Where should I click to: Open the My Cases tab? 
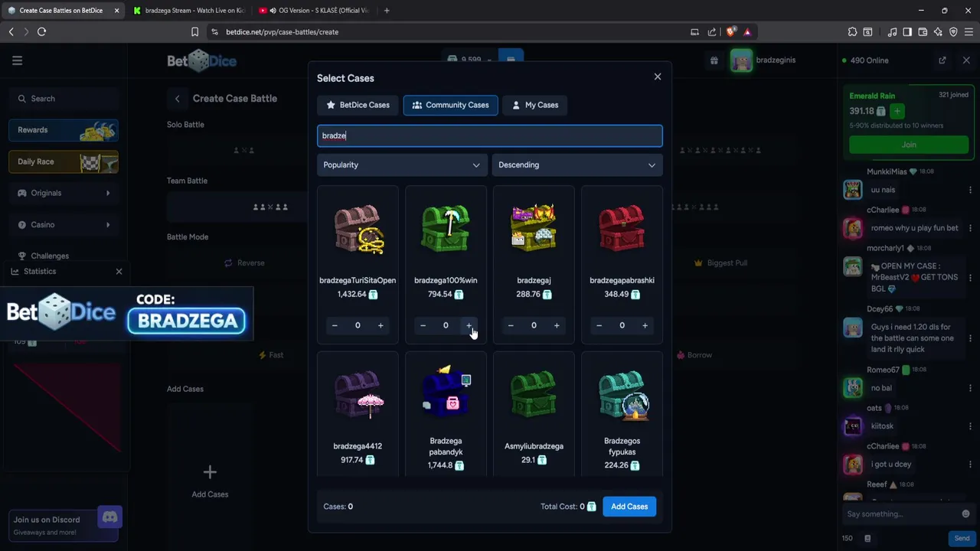coord(535,105)
